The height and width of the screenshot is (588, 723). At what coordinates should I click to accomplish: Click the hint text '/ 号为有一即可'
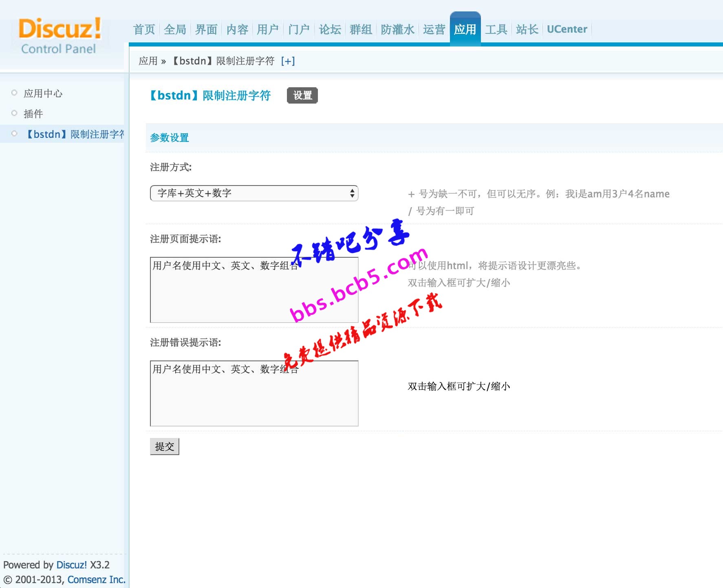(441, 211)
